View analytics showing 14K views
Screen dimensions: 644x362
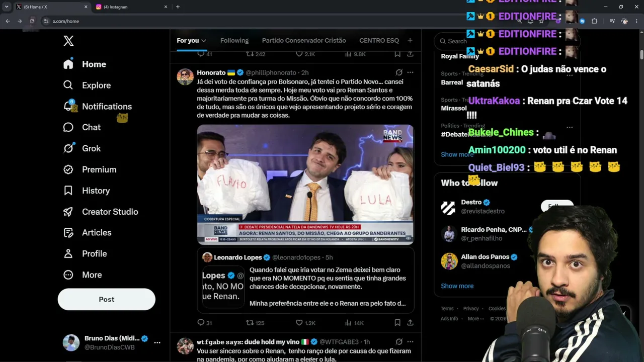click(354, 323)
